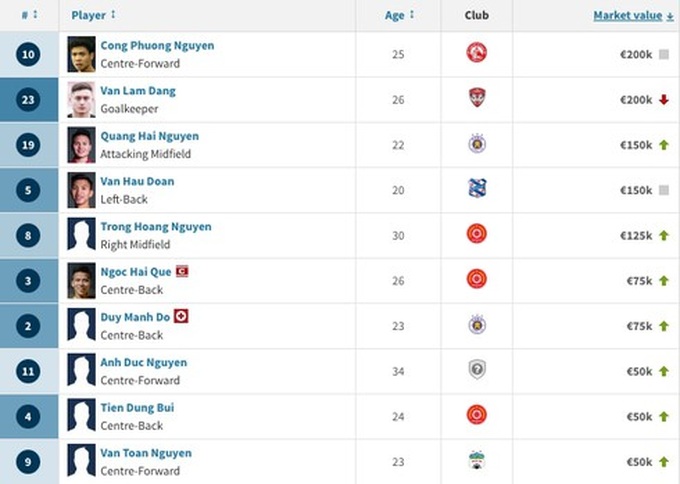The image size is (680, 484).
Task: Click Cong Phuong Nguyen's club crest icon
Action: 477,53
